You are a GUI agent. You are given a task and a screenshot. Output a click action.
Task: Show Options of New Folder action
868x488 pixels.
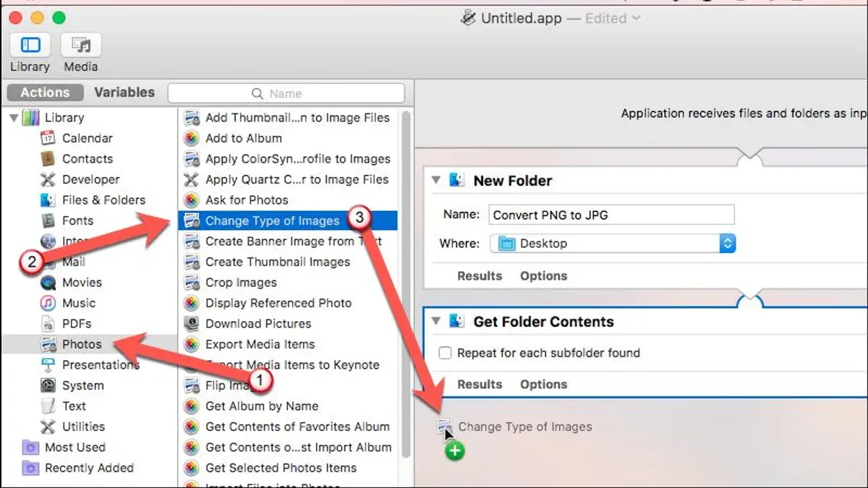click(x=543, y=276)
